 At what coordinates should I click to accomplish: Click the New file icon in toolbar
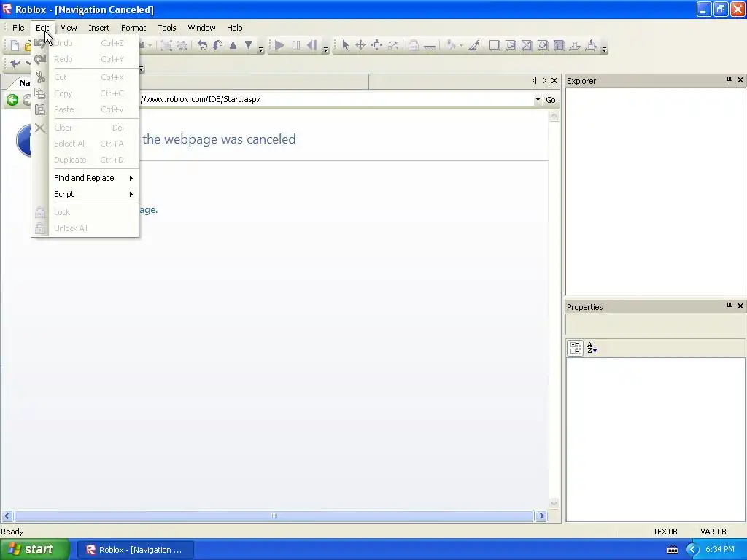coord(15,46)
